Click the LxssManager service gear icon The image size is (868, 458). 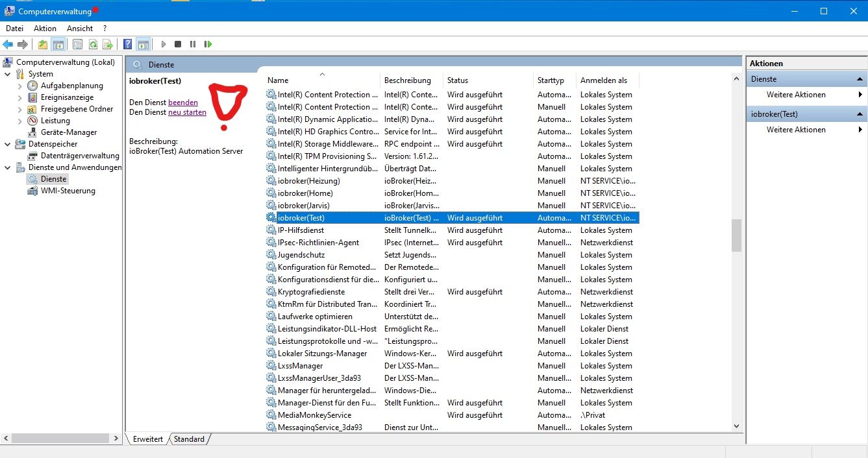pos(271,366)
